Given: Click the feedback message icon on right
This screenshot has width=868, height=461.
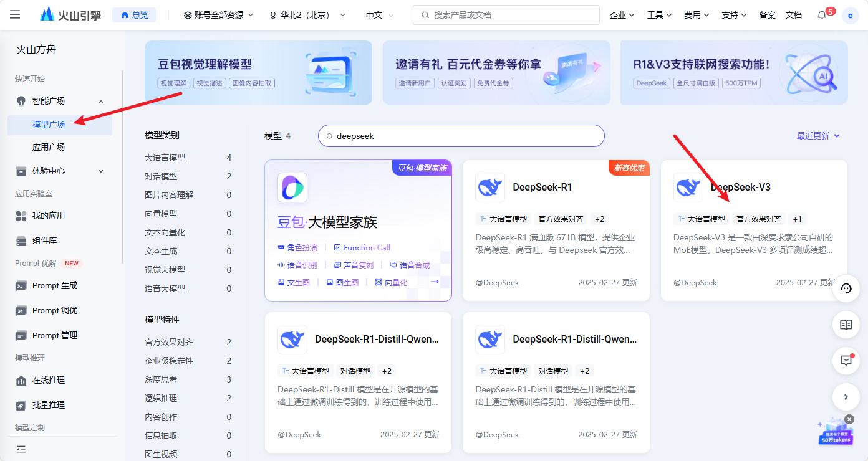Looking at the screenshot, I should (x=846, y=360).
